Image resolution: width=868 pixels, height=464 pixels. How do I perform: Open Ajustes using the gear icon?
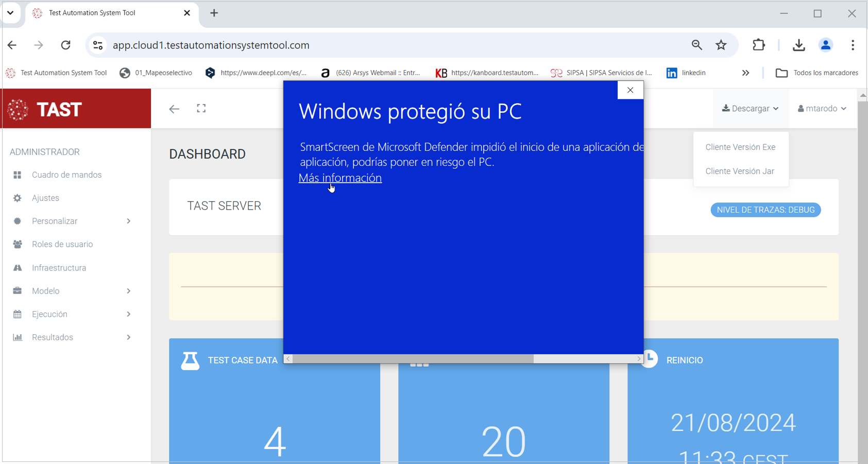tap(18, 198)
